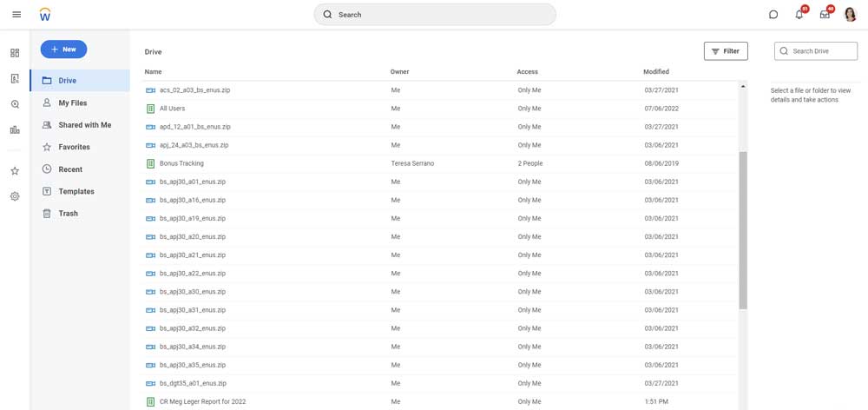
Task: Open the hamburger global navigation menu
Action: (16, 15)
